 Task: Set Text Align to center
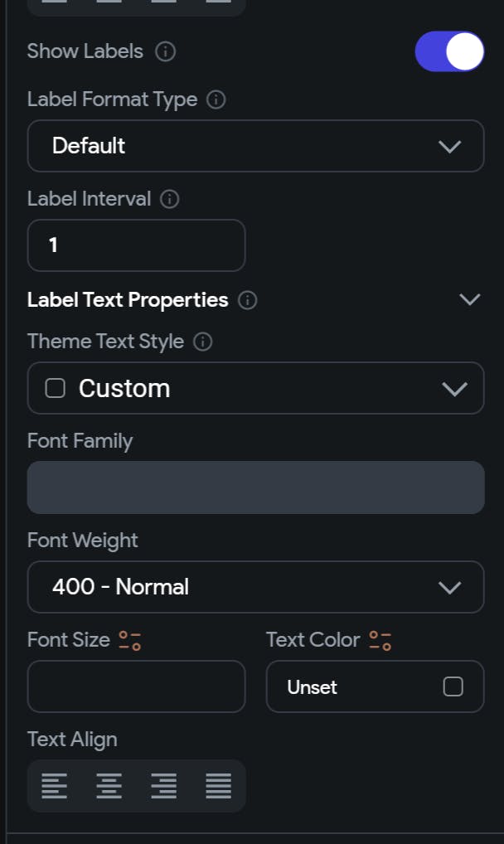pyautogui.click(x=109, y=786)
